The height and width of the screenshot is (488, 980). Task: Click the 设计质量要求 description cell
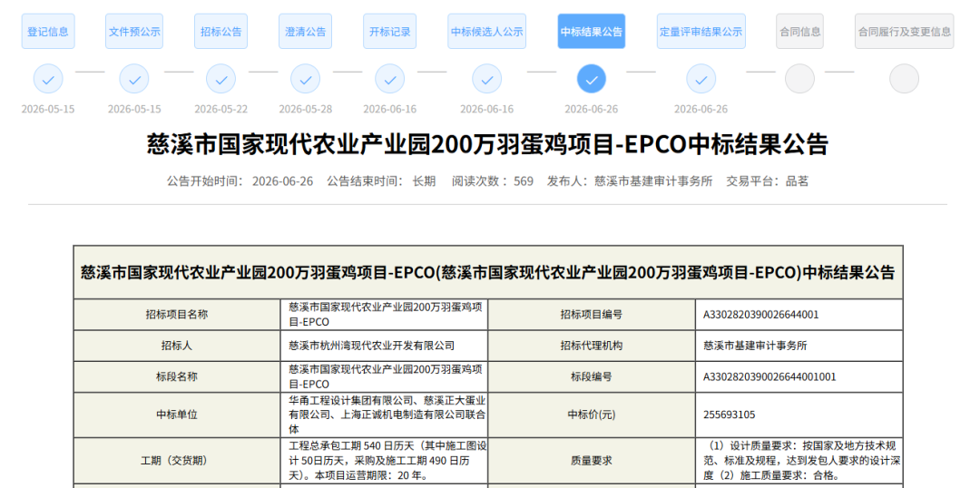pos(799,461)
